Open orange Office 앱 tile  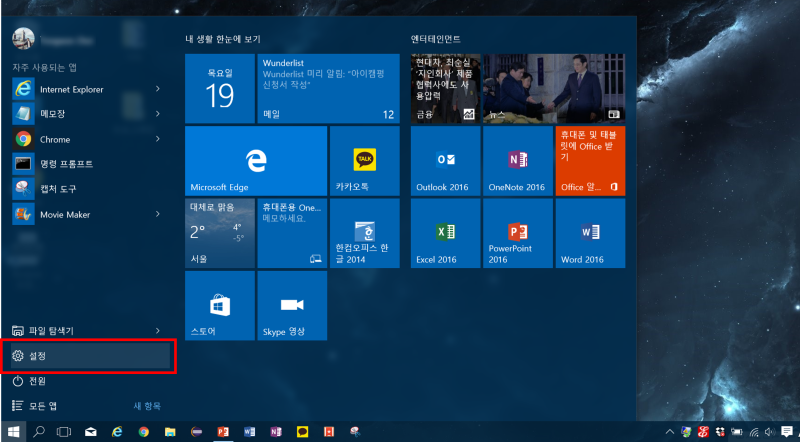(590, 161)
